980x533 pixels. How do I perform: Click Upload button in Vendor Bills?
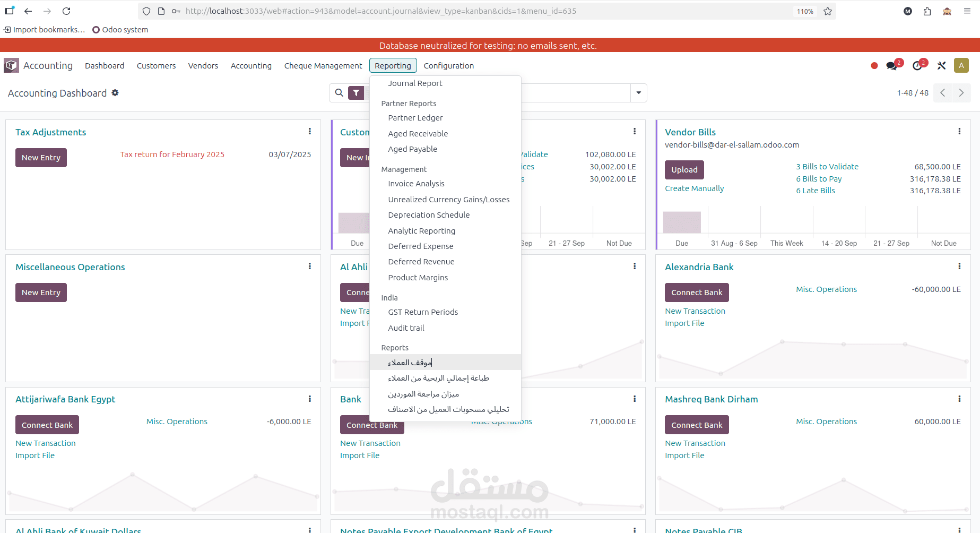coord(684,170)
